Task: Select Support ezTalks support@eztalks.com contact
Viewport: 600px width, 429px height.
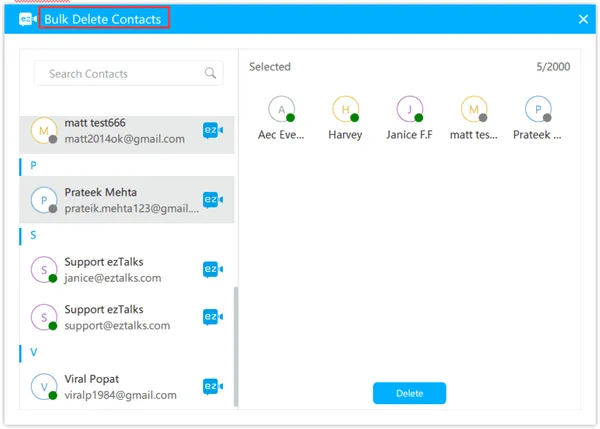Action: (127, 317)
